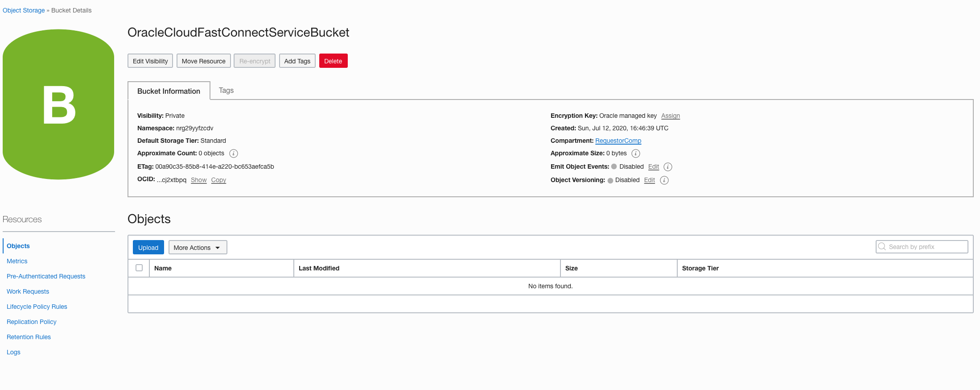This screenshot has height=390, width=980.
Task: Click the large green bucket icon
Action: (58, 105)
